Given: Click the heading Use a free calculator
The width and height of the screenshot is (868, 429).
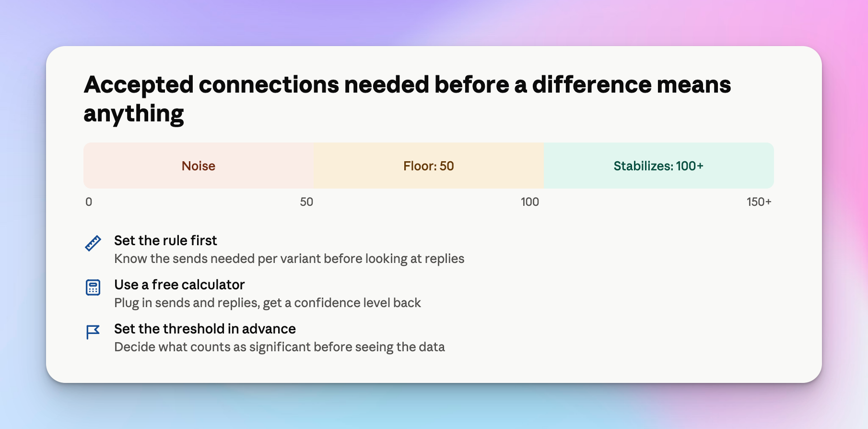Looking at the screenshot, I should [x=179, y=285].
